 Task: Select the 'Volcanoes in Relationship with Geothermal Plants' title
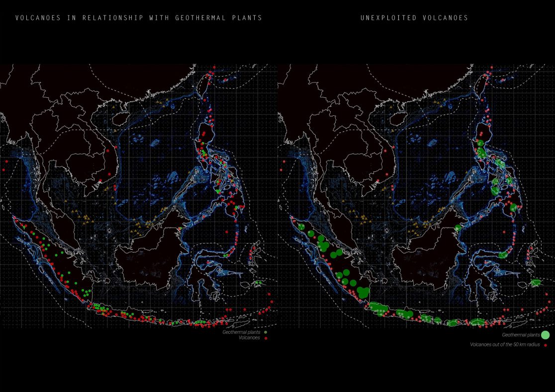pos(139,18)
